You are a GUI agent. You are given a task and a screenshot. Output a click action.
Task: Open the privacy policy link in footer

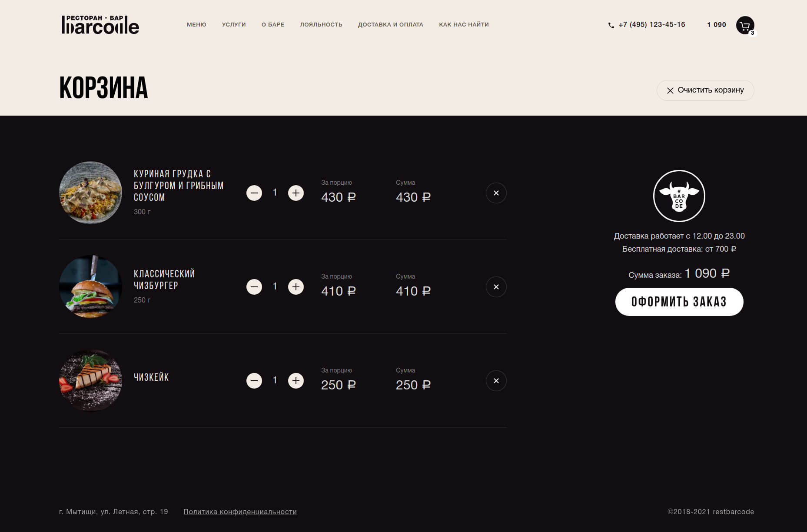(x=240, y=512)
